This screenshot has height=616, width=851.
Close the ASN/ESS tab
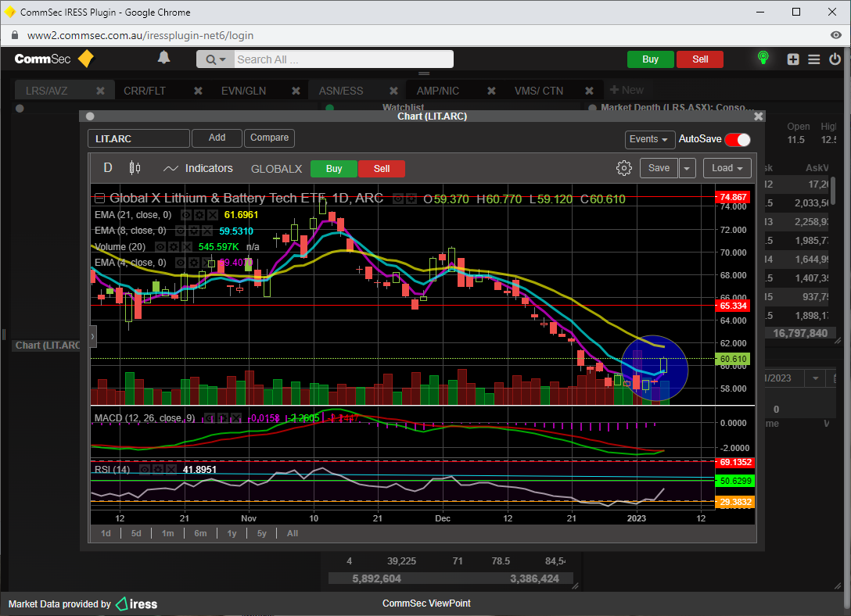[x=393, y=91]
